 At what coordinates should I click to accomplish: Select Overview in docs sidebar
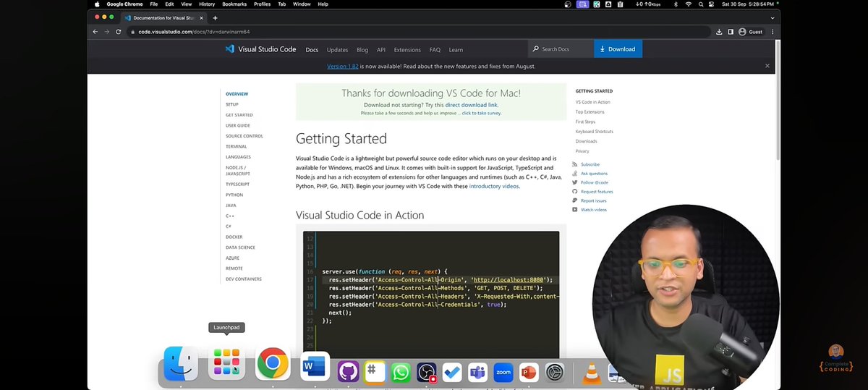point(237,94)
